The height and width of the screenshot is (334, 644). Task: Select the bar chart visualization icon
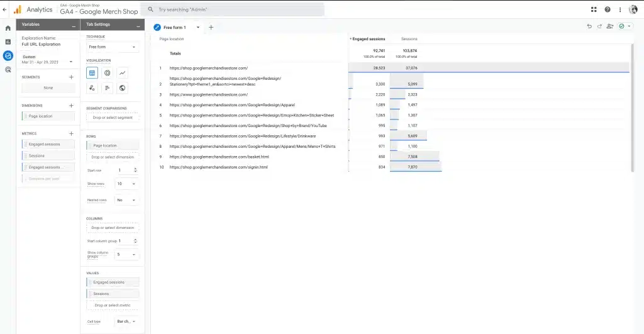click(x=107, y=88)
